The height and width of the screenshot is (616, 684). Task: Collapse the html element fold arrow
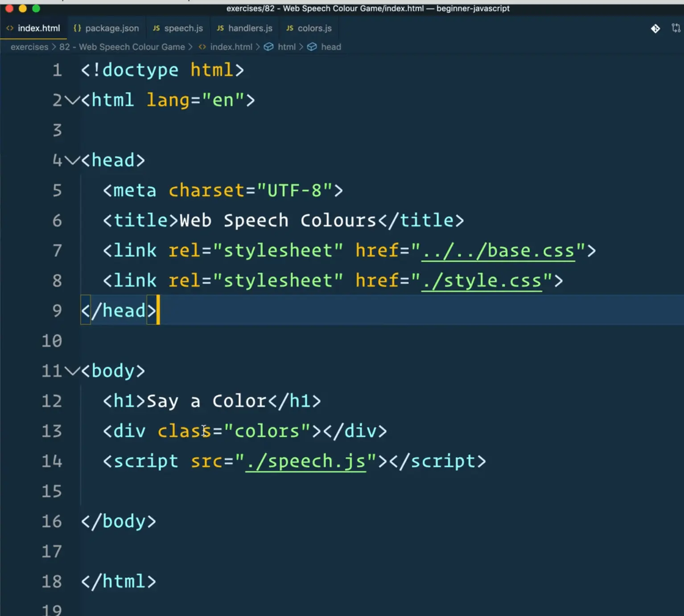pyautogui.click(x=72, y=100)
